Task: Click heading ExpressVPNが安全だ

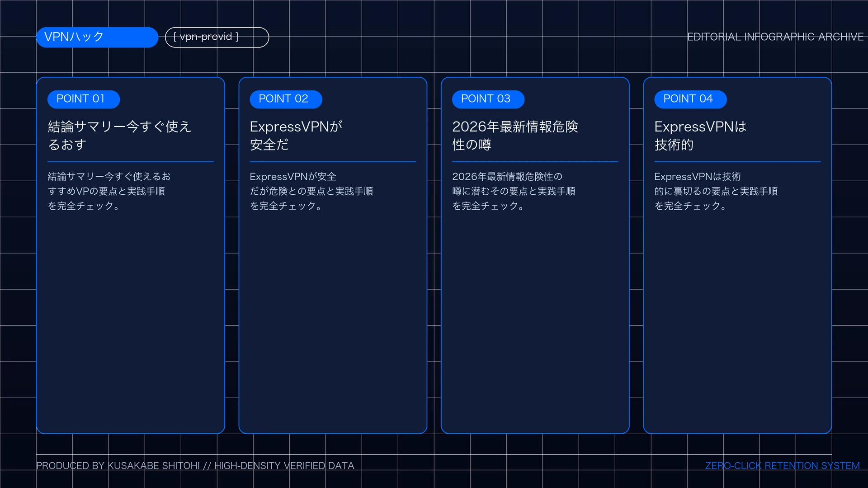Action: [x=296, y=136]
